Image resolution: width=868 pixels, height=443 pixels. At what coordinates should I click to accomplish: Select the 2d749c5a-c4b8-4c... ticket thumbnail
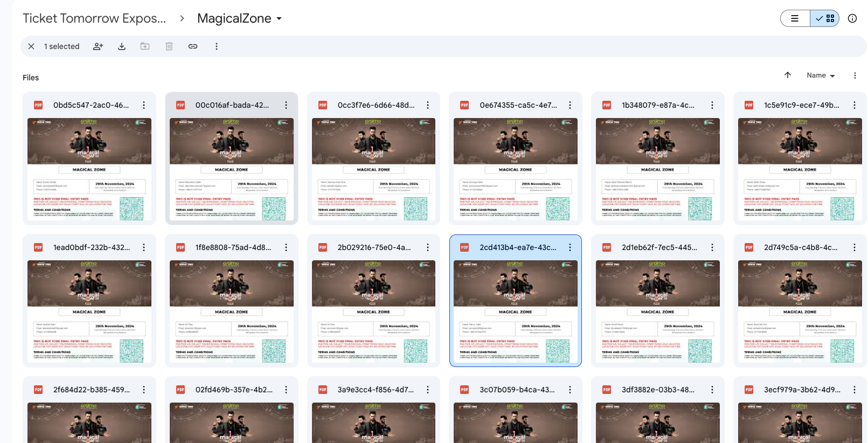pos(800,312)
